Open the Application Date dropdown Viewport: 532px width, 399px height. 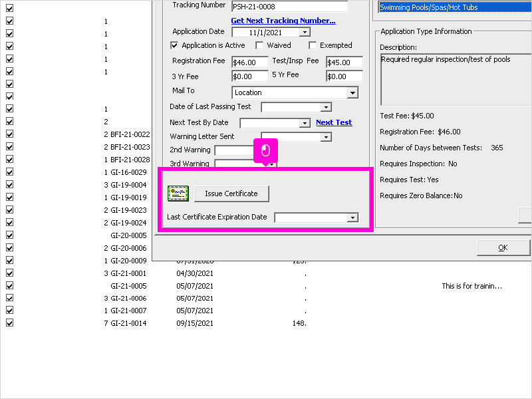tap(305, 32)
